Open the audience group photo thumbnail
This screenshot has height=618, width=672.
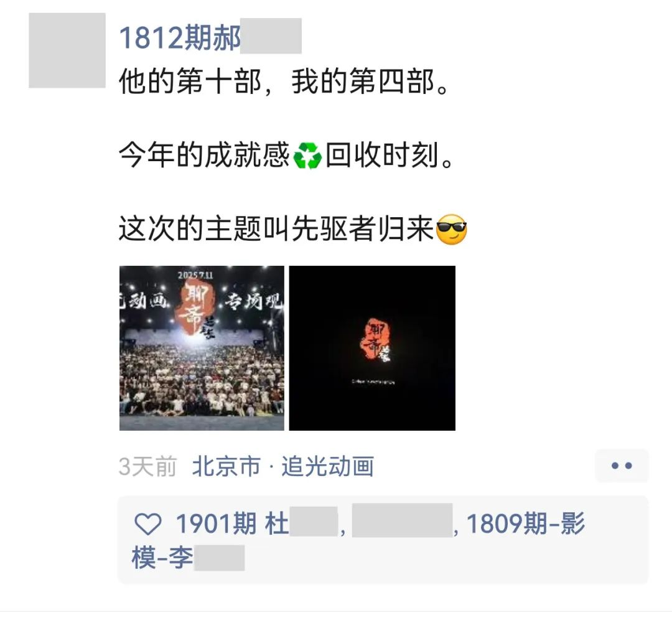click(x=202, y=348)
